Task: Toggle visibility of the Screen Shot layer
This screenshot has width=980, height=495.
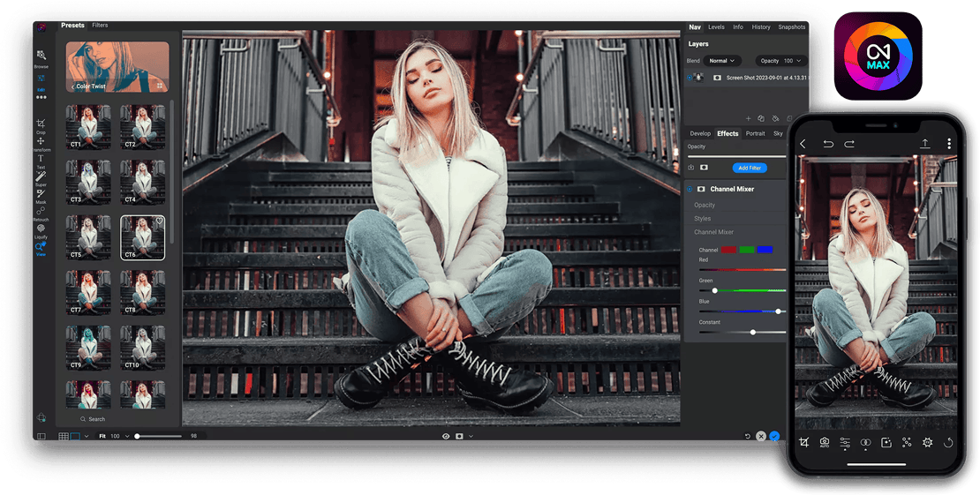Action: pyautogui.click(x=690, y=78)
